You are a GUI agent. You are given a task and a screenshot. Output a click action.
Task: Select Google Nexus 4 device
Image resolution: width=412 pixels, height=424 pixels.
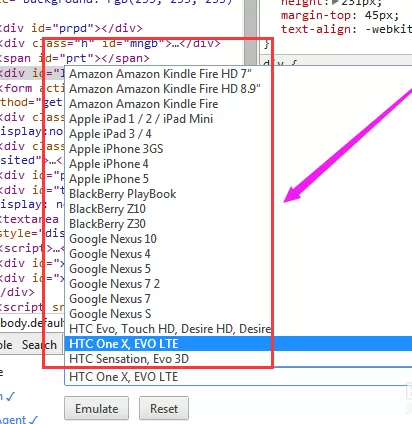pyautogui.click(x=238, y=254)
